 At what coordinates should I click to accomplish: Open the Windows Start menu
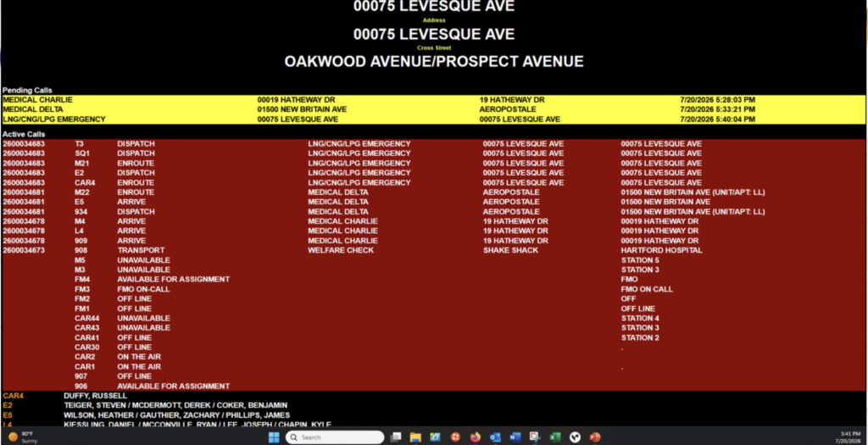(x=274, y=437)
